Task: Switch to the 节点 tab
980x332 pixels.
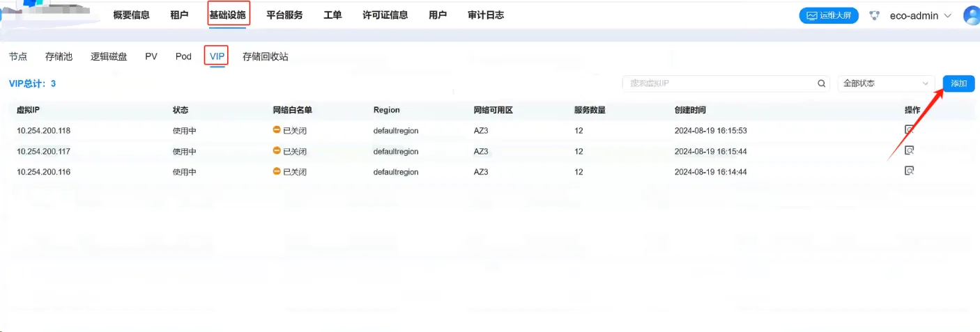Action: pyautogui.click(x=18, y=56)
